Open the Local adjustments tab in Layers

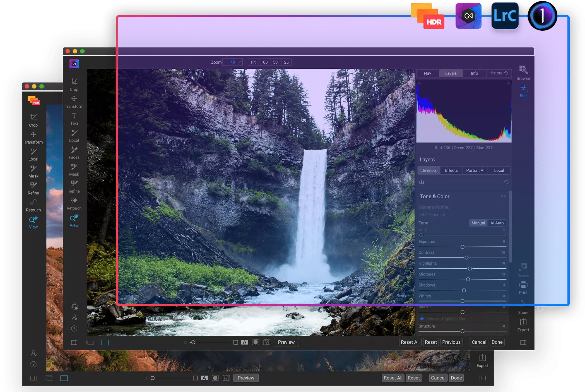point(499,170)
